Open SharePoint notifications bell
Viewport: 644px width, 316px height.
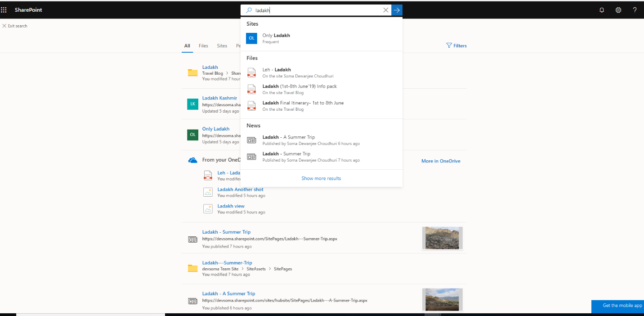602,10
